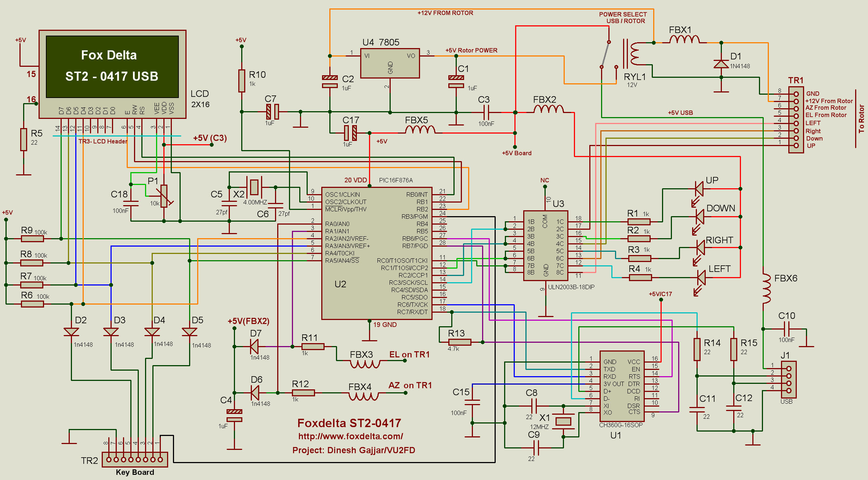Select the FBX2 inductor symbol
This screenshot has width=868, height=480.
click(x=549, y=109)
